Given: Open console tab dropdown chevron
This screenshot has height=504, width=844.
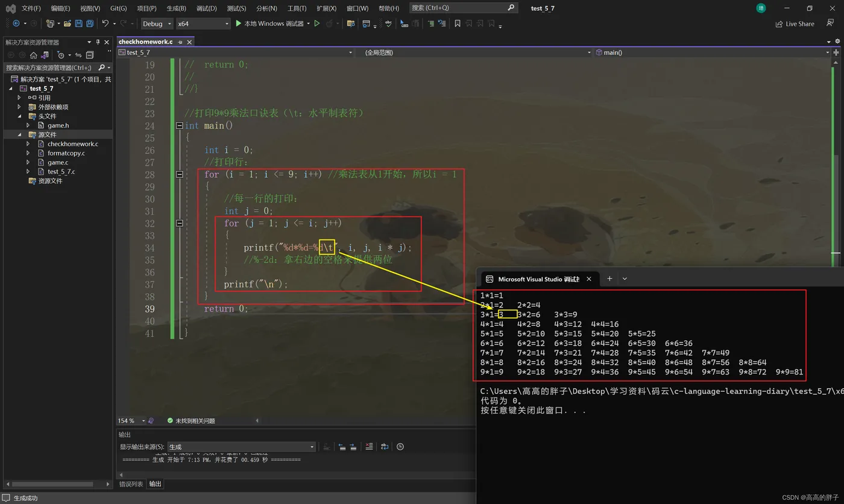Looking at the screenshot, I should (625, 279).
